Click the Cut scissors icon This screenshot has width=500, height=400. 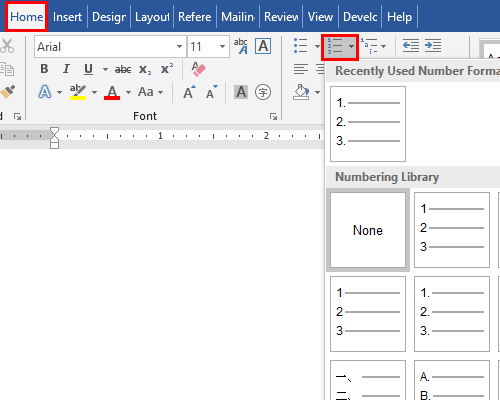pyautogui.click(x=7, y=46)
